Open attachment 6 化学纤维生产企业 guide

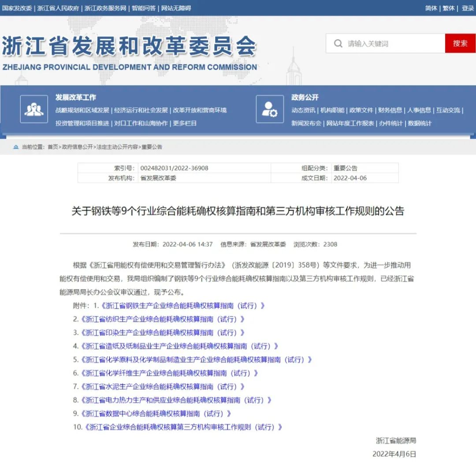tap(169, 373)
